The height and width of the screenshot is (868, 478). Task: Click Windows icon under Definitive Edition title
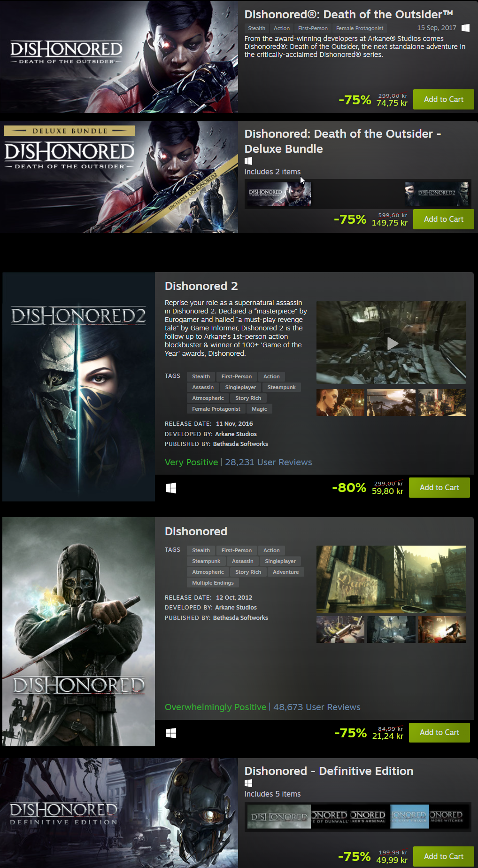pyautogui.click(x=248, y=783)
